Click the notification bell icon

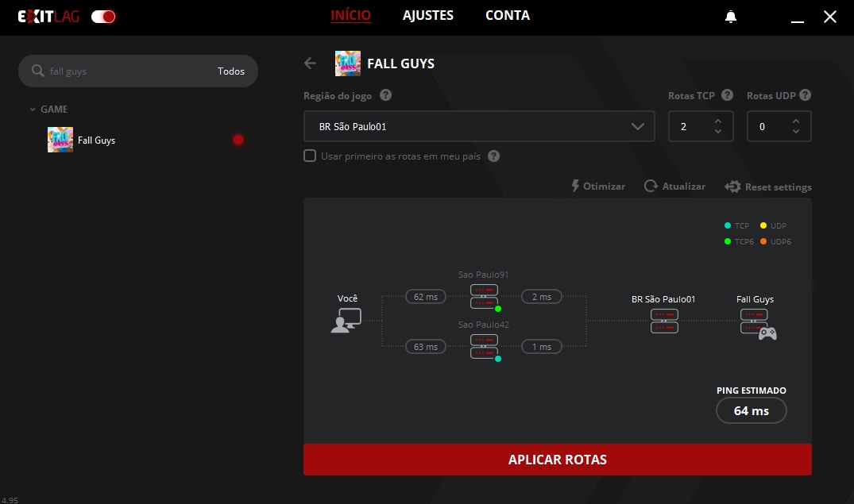(731, 17)
